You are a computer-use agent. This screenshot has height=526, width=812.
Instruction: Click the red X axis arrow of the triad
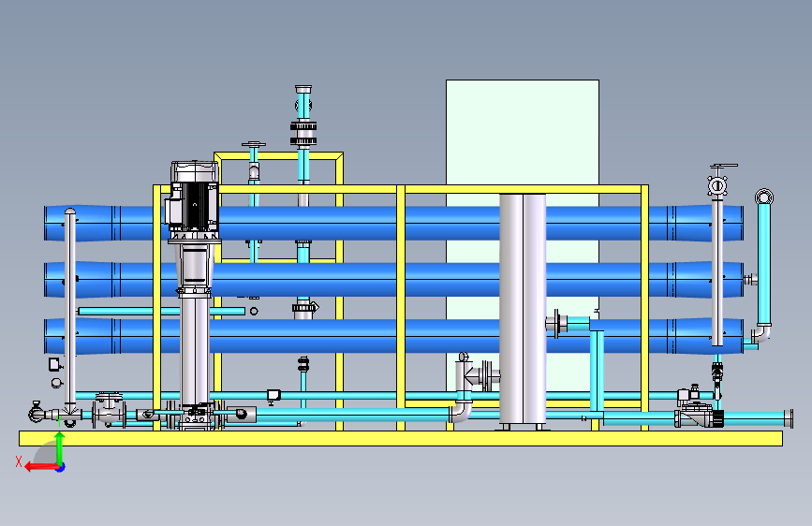coord(41,467)
